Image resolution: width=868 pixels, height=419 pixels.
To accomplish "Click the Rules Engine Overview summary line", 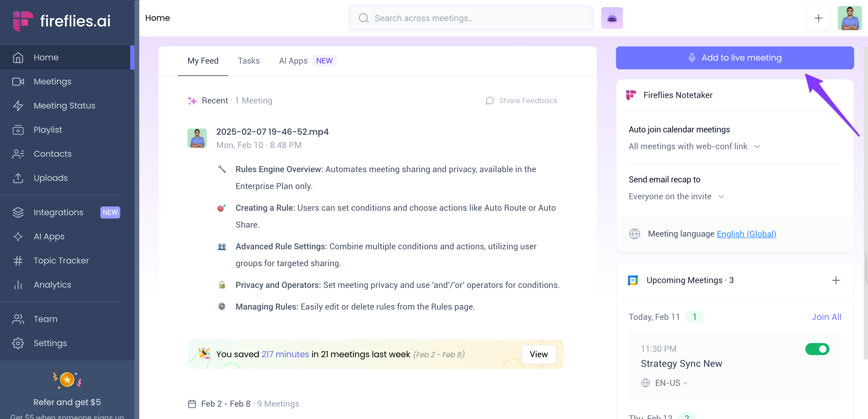I will coord(385,178).
